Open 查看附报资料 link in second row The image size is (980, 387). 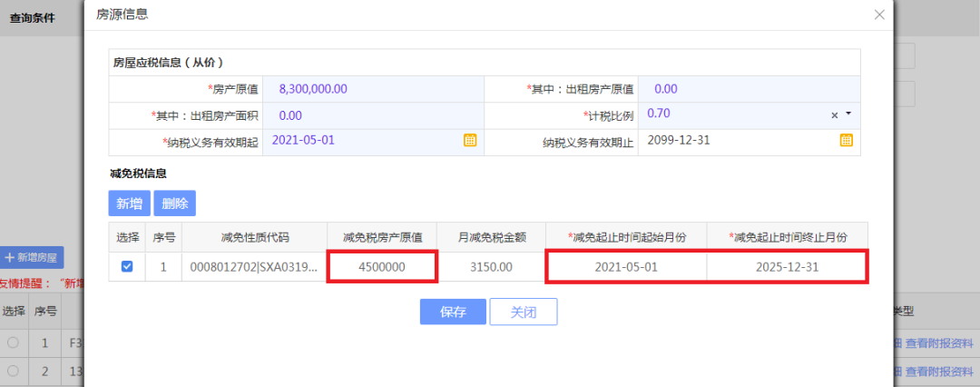[x=939, y=372]
